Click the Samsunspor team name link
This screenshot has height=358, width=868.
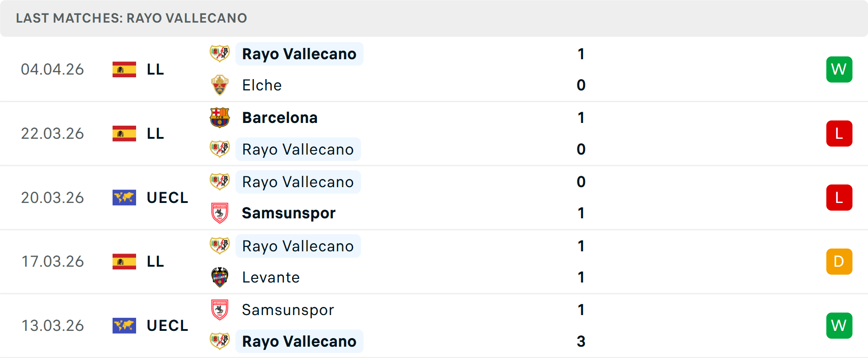point(289,213)
